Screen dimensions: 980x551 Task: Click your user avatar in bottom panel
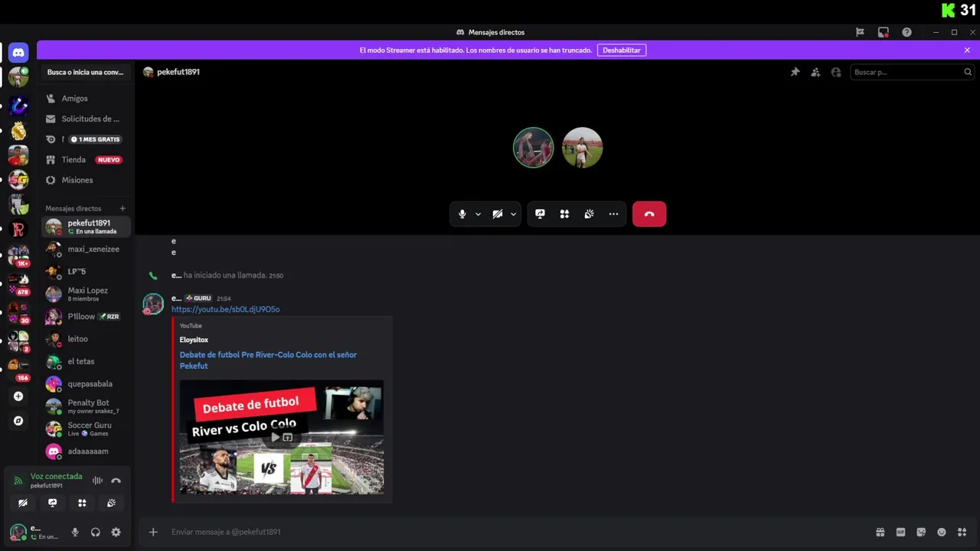(18, 532)
